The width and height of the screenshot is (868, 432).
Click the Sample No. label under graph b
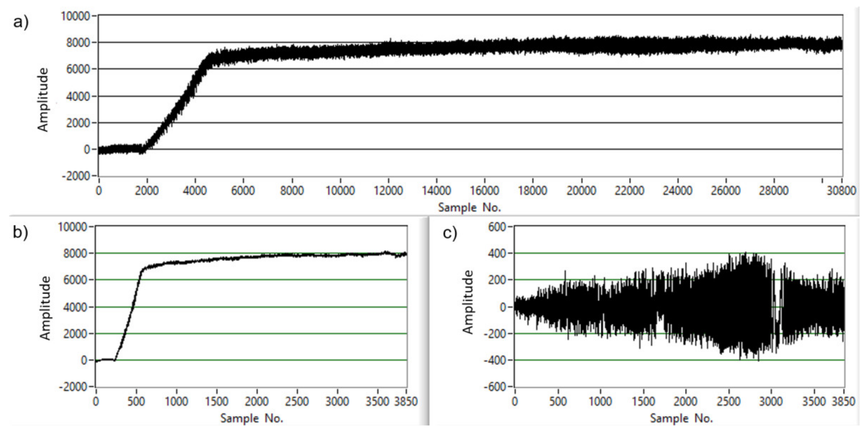point(251,418)
